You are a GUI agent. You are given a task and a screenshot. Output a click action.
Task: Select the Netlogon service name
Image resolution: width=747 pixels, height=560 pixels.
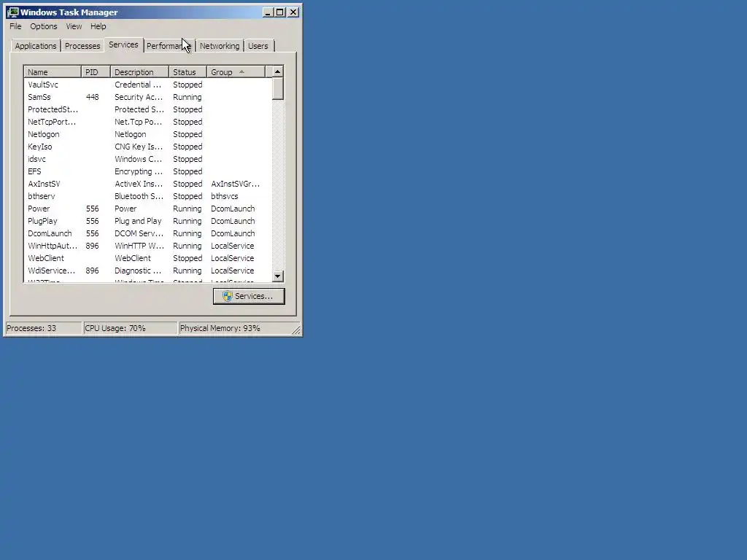[43, 134]
